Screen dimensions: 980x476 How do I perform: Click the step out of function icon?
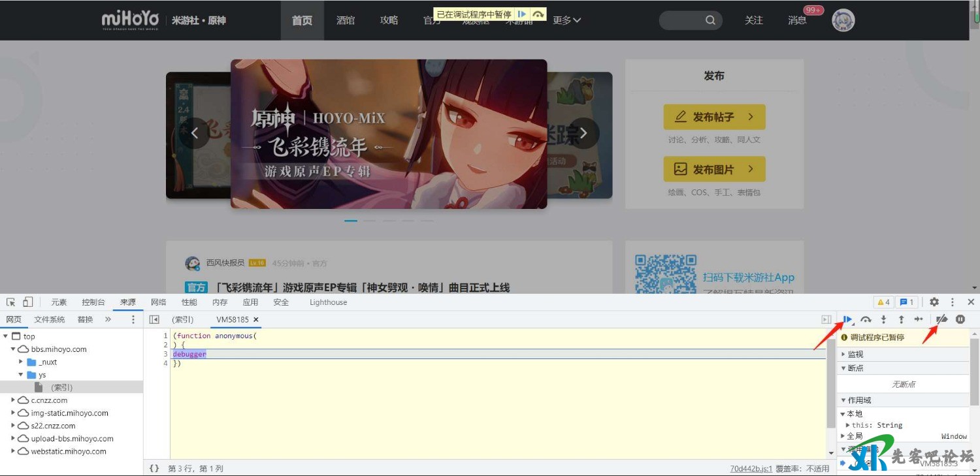click(901, 319)
